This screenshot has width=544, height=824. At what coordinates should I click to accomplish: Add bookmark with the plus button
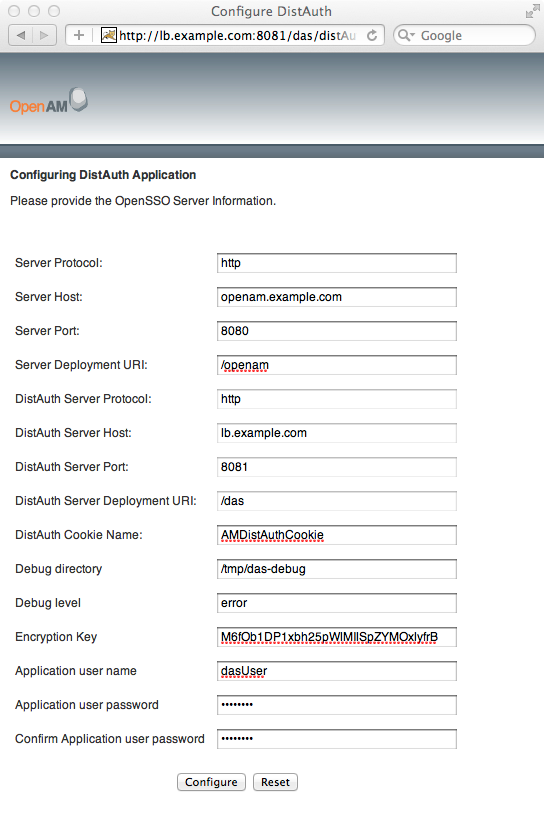click(x=79, y=35)
